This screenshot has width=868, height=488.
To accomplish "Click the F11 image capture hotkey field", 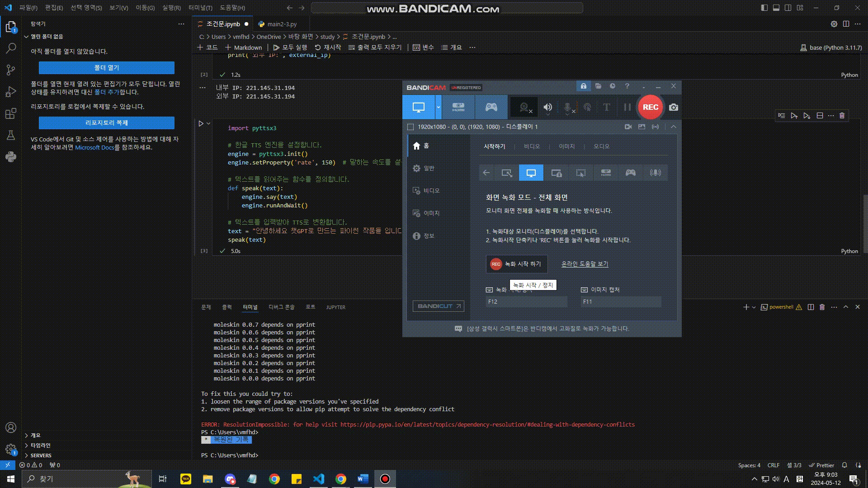I will [x=621, y=301].
